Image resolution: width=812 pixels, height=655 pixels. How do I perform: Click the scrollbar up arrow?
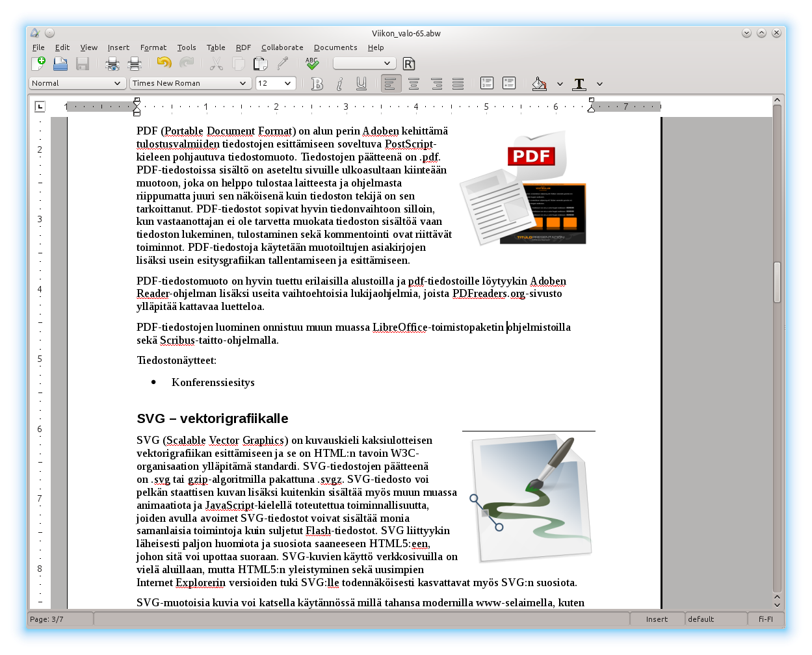[777, 100]
